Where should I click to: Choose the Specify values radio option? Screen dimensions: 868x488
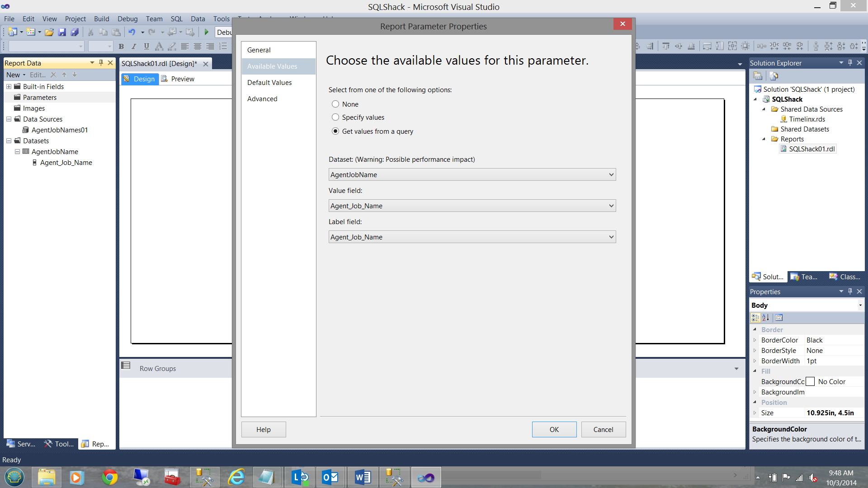pos(335,117)
